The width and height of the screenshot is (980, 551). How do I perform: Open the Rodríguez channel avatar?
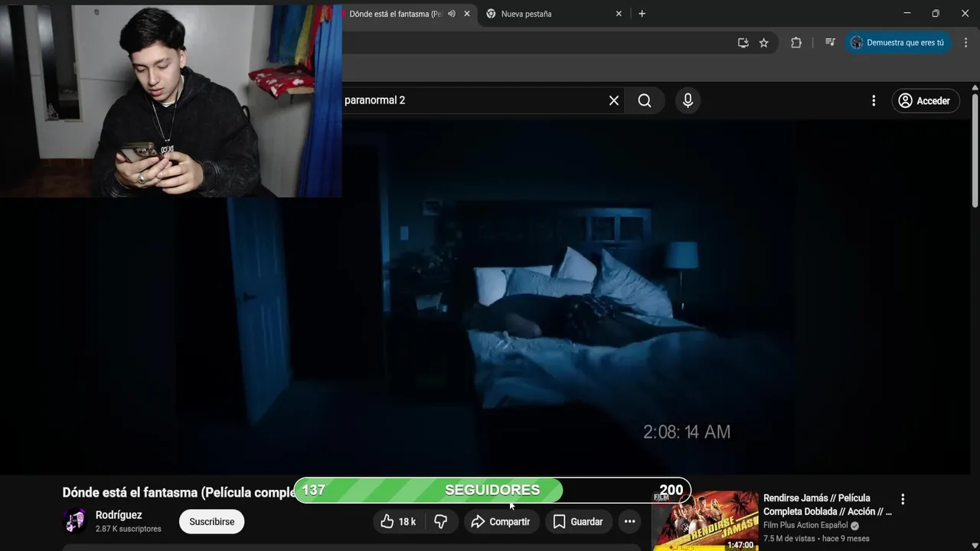pyautogui.click(x=75, y=521)
